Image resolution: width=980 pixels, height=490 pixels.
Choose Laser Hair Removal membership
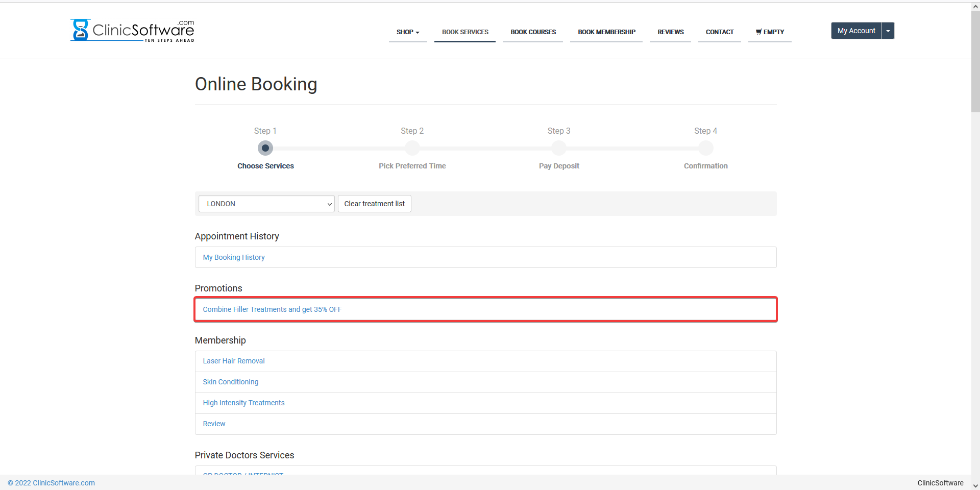pyautogui.click(x=234, y=361)
